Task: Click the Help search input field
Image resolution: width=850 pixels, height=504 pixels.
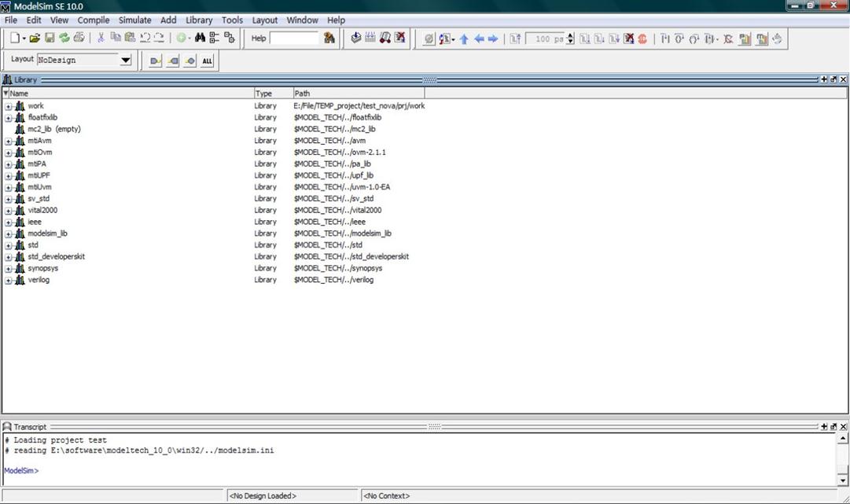Action: 294,38
